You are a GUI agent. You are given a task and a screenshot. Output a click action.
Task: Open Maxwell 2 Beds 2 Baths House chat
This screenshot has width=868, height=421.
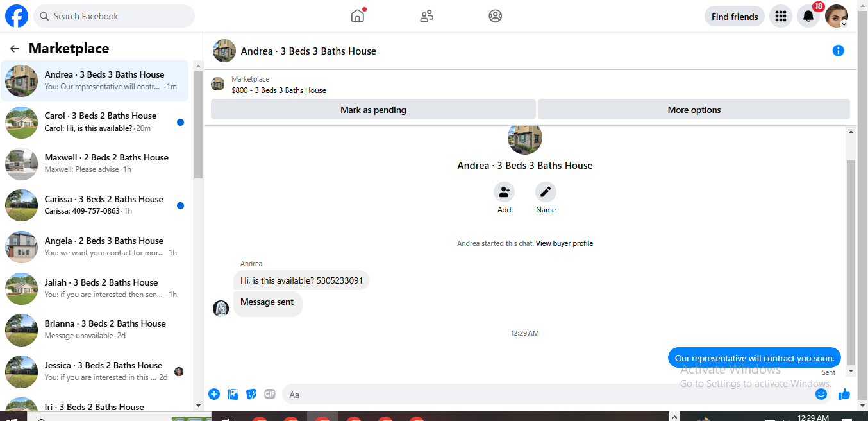(x=95, y=164)
